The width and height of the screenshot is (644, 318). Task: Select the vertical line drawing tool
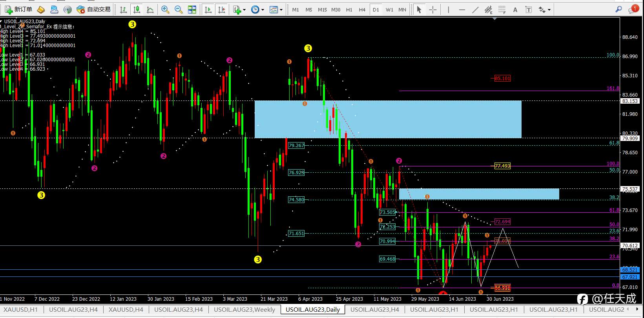pos(449,9)
